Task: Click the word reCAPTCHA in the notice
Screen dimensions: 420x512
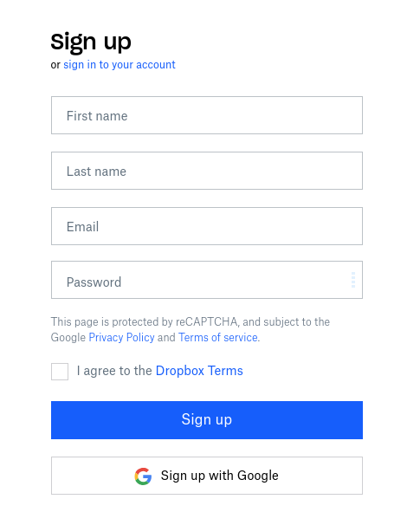Action: tap(208, 322)
